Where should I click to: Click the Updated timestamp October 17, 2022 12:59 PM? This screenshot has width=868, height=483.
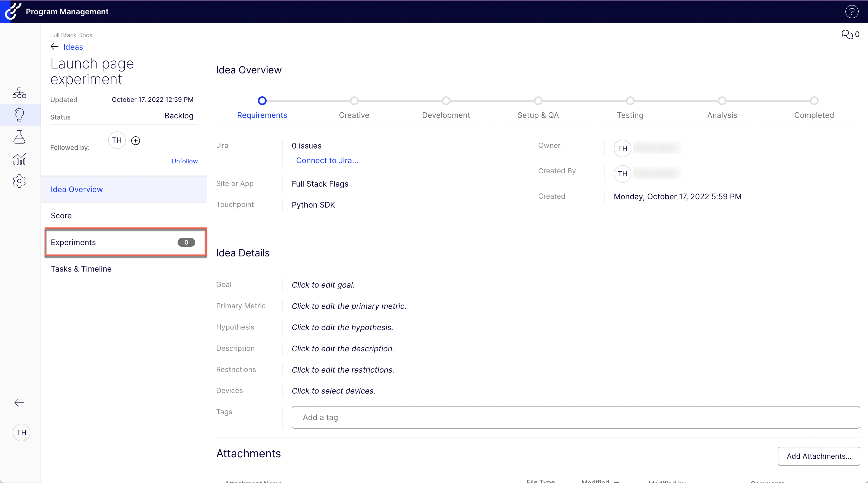(152, 100)
